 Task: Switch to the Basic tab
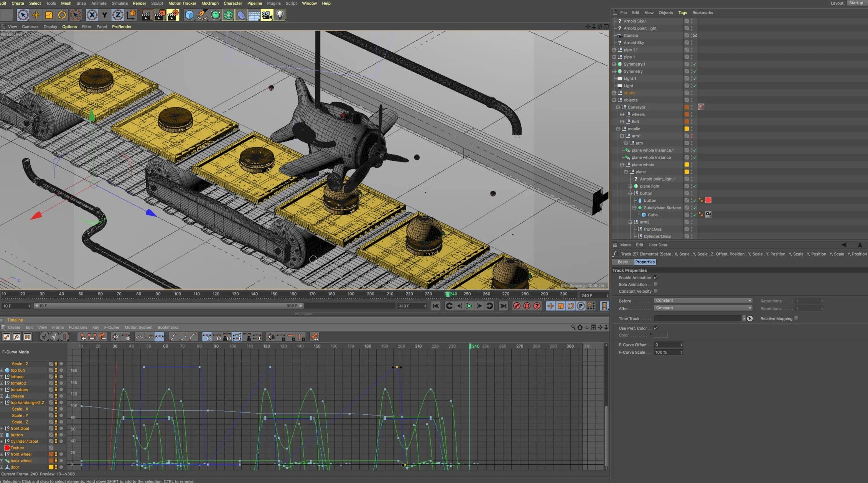[623, 262]
